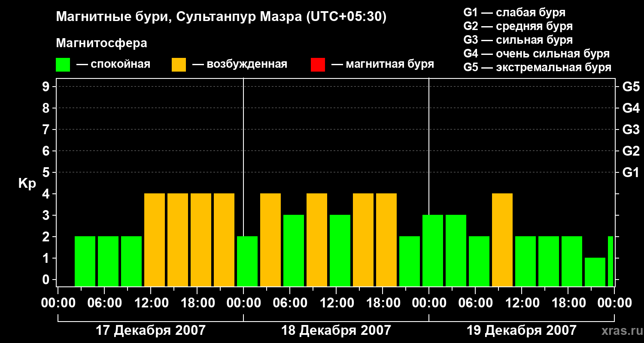Screen dimensions: 644x343
Task: Click the green Kp 3 bar at 06:00 on 18 December
Action: 294,250
